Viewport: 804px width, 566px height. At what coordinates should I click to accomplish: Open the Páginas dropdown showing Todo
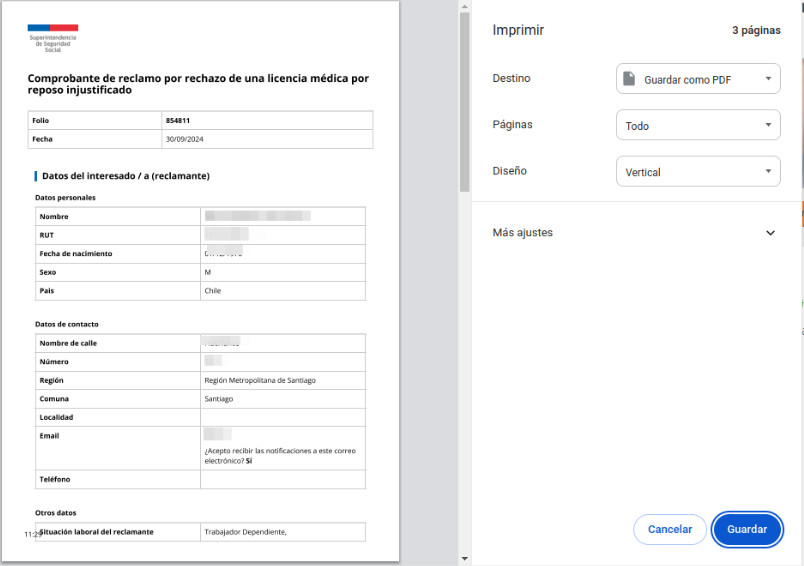coord(698,125)
